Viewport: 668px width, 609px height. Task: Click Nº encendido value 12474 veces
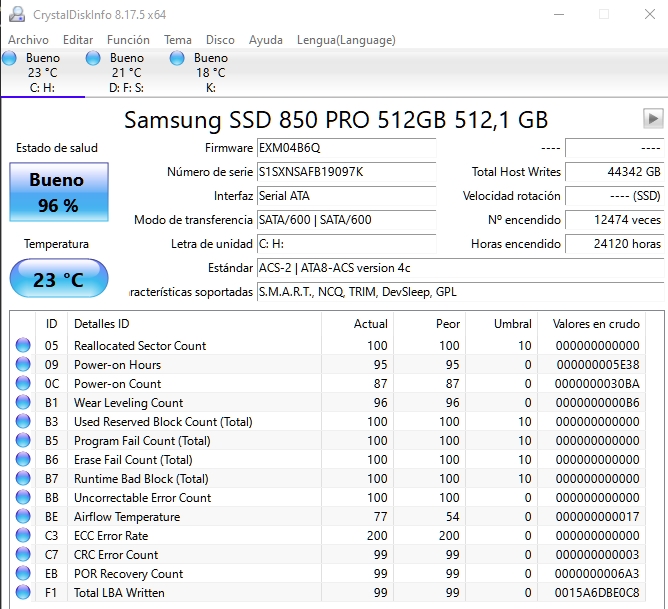[614, 220]
